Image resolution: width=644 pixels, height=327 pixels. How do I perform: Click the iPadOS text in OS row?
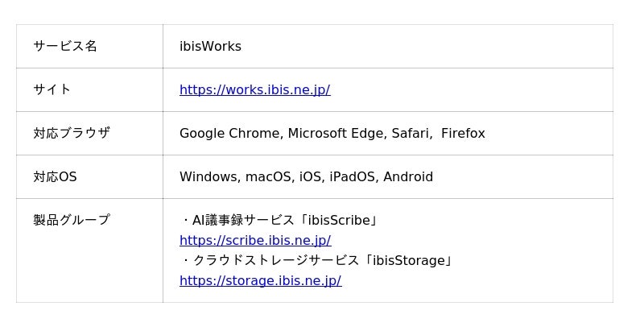pyautogui.click(x=353, y=177)
